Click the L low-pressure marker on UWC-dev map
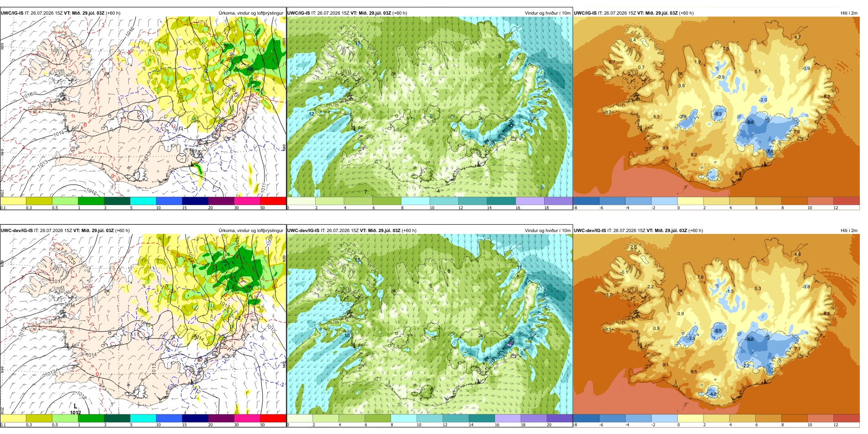 pyautogui.click(x=75, y=406)
